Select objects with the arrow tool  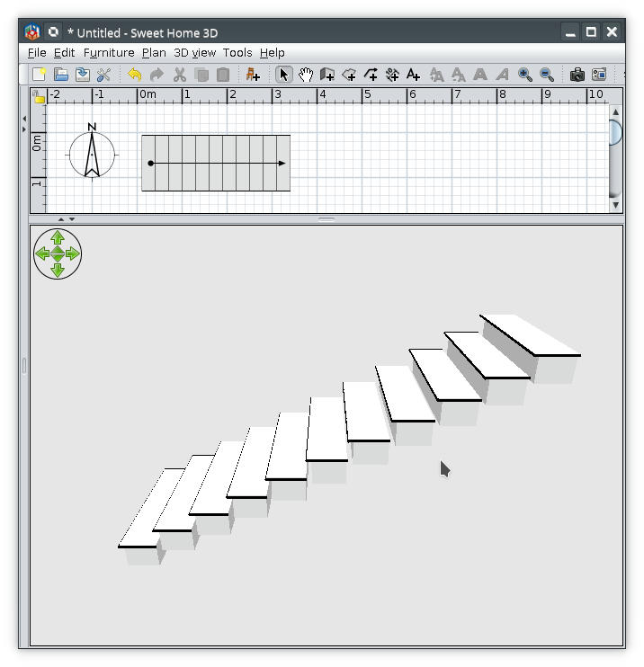click(x=284, y=75)
